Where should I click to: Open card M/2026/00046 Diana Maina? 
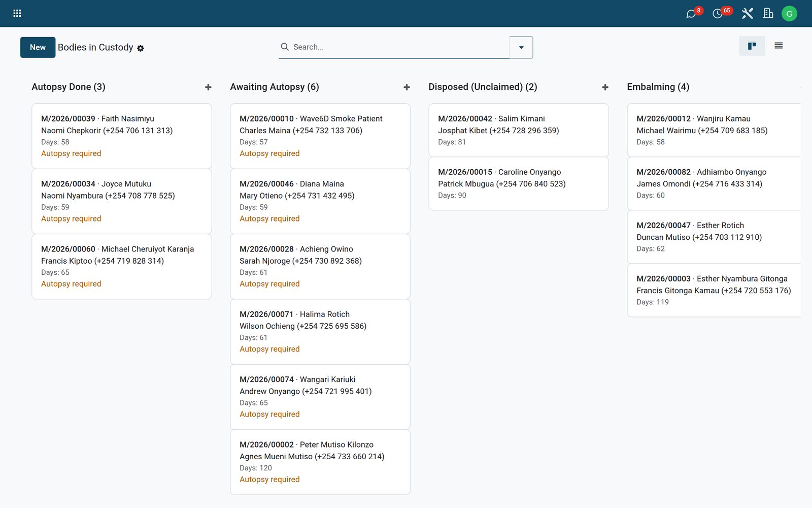coord(320,201)
